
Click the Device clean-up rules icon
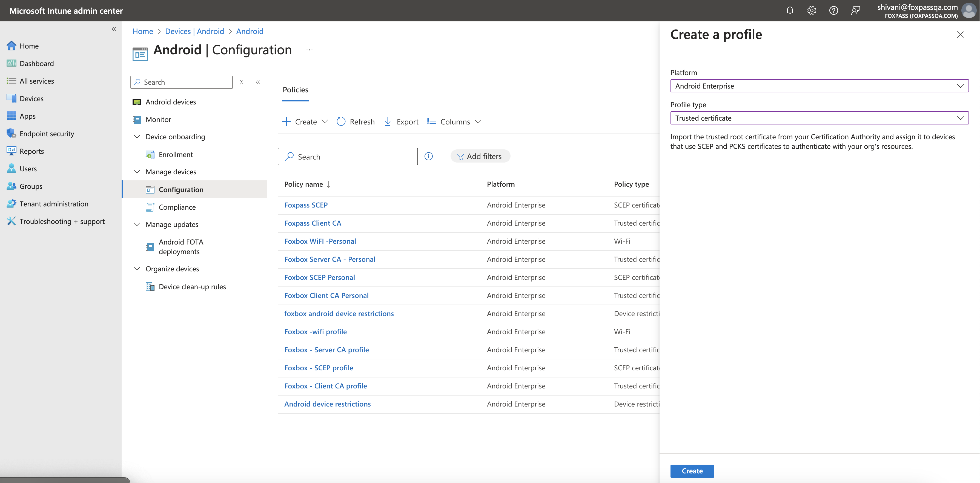pyautogui.click(x=150, y=287)
